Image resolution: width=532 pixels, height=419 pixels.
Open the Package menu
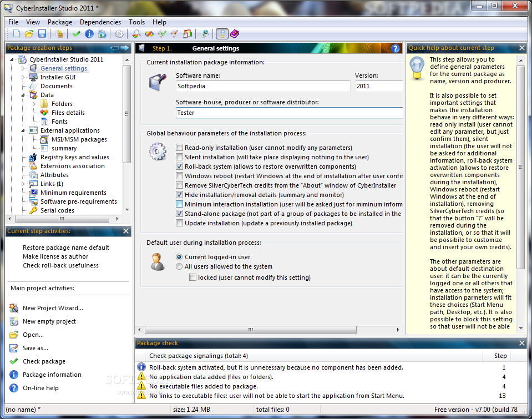click(60, 22)
